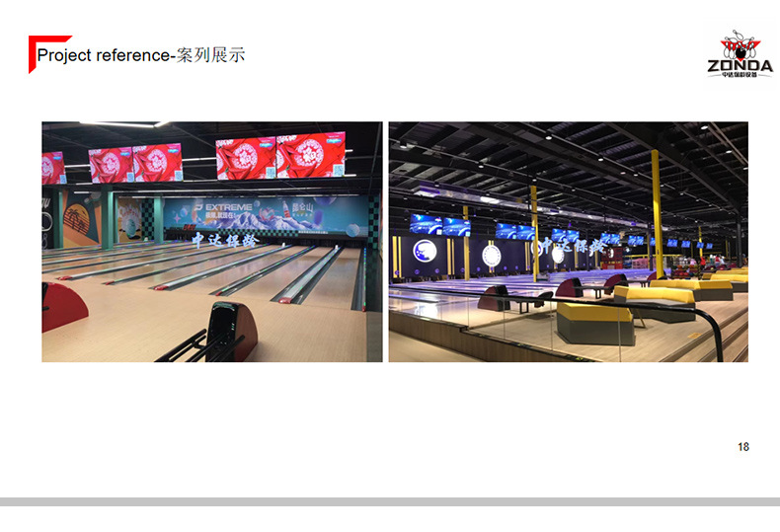Viewport: 780px width, 532px height.
Task: Click the Chinese subtitle under ZONDA logo
Action: [x=740, y=75]
